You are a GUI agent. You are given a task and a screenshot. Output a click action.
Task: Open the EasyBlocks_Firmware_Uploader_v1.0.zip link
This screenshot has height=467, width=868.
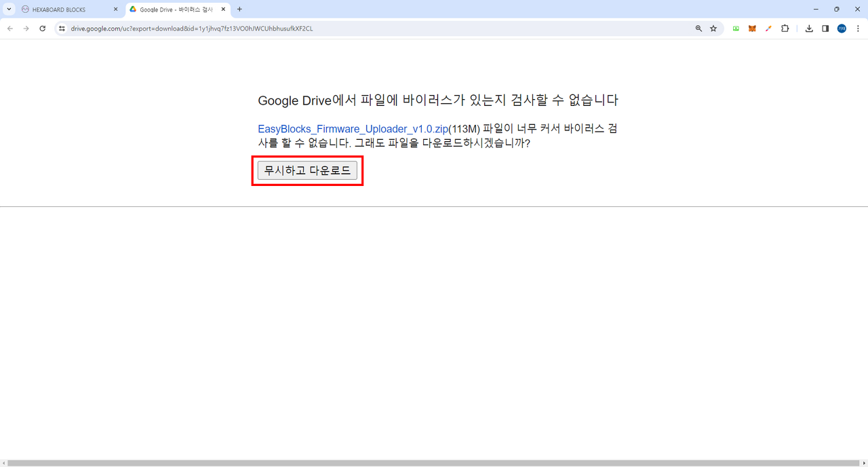353,129
